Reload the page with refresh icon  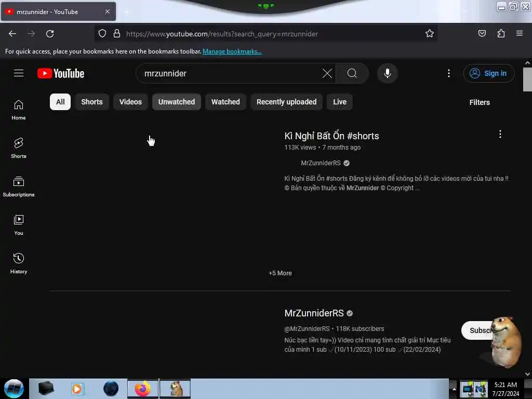[x=50, y=34]
